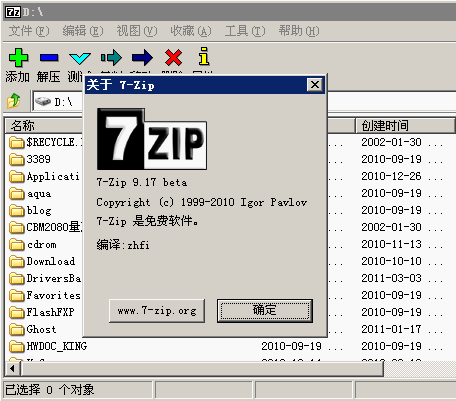The image size is (456, 401).
Task: Click the horizontal scrollbar thumb
Action: pos(202,369)
